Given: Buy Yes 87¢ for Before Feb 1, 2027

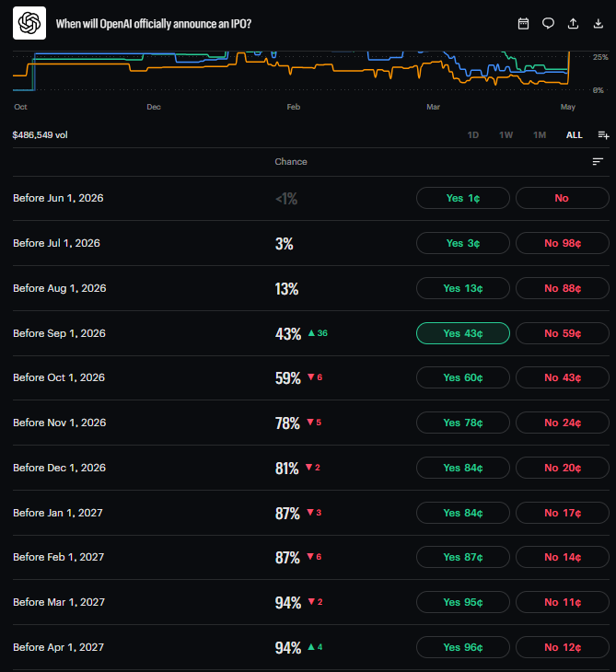Looking at the screenshot, I should pyautogui.click(x=463, y=557).
